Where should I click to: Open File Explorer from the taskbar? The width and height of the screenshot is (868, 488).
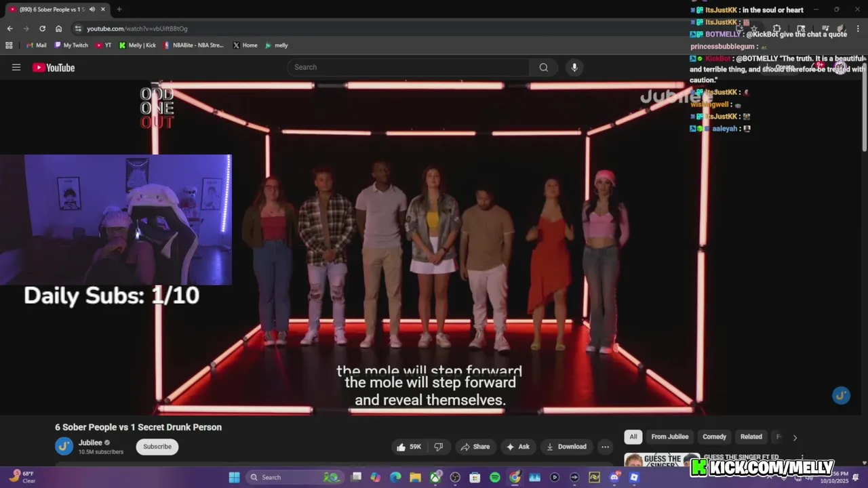point(415,477)
